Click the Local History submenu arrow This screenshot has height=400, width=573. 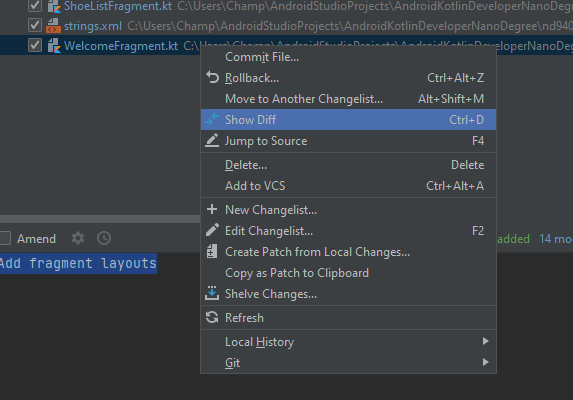(485, 341)
